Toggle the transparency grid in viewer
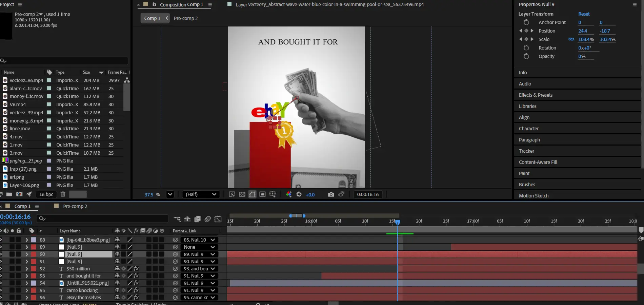This screenshot has width=644, height=305. [242, 194]
